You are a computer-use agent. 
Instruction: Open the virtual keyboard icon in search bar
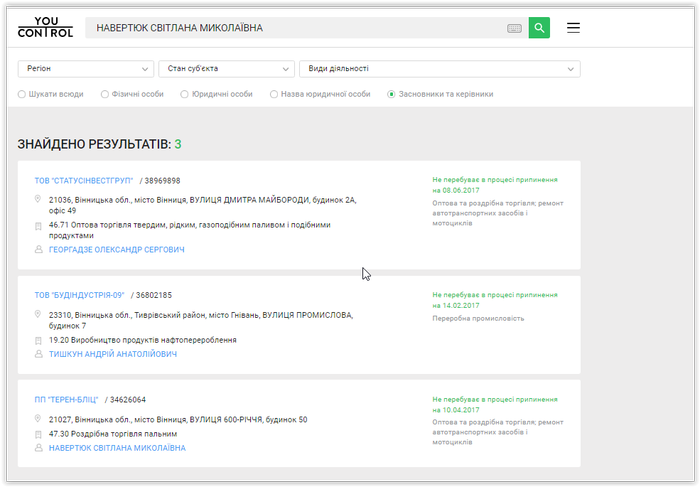(x=514, y=28)
